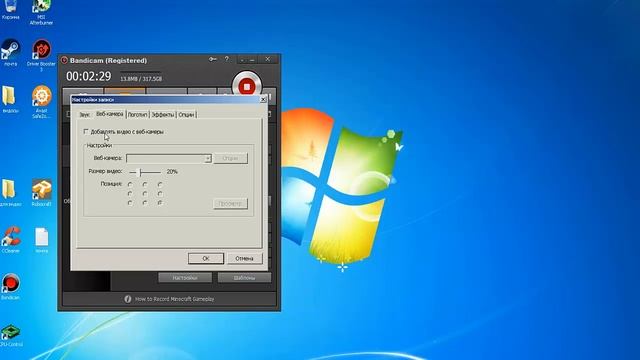Switch to the Веб-камера tab
This screenshot has height=360, width=640.
109,114
